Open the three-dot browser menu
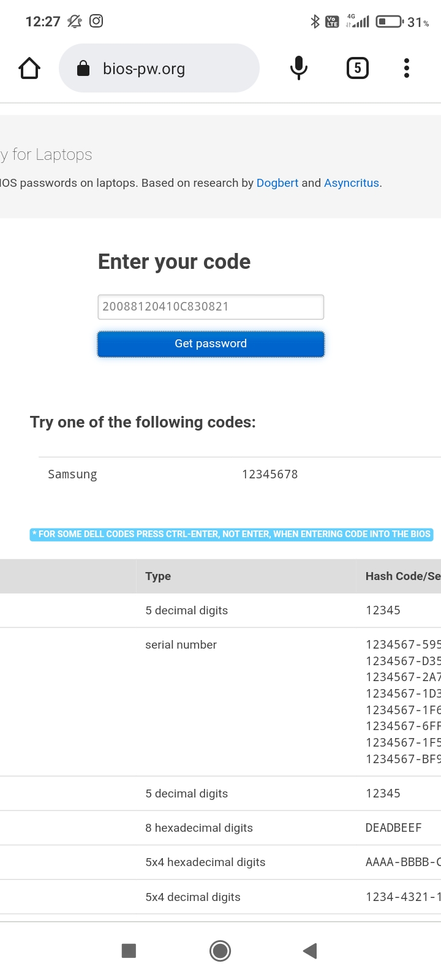 point(406,68)
